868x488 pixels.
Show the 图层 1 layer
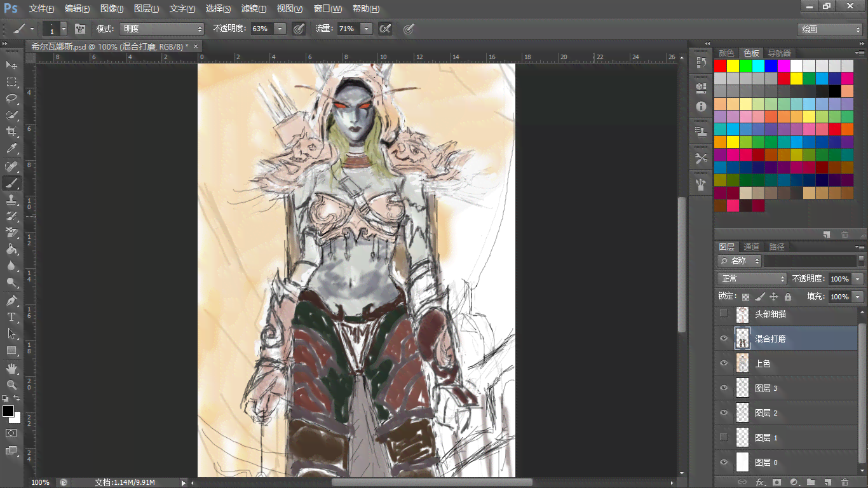coord(723,437)
